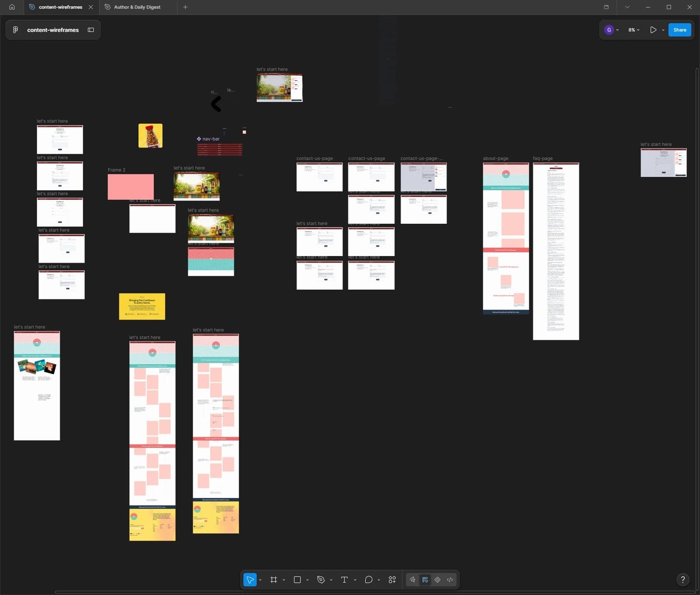Add a new tab with plus icon
Image resolution: width=700 pixels, height=595 pixels.
[x=185, y=7]
